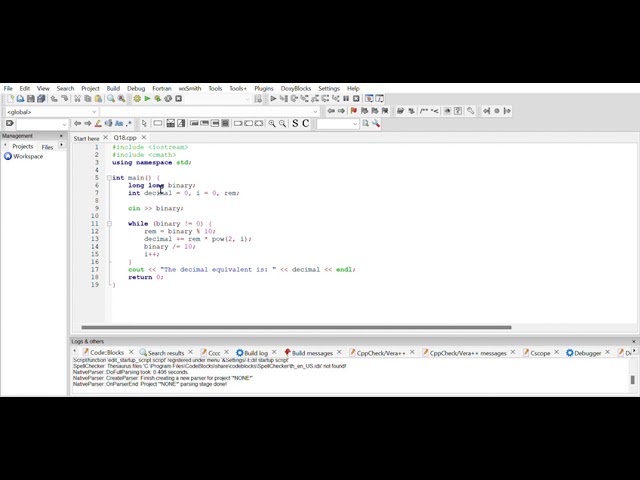Viewport: 640px width, 480px height.
Task: Open the Debug menu
Action: pos(136,88)
